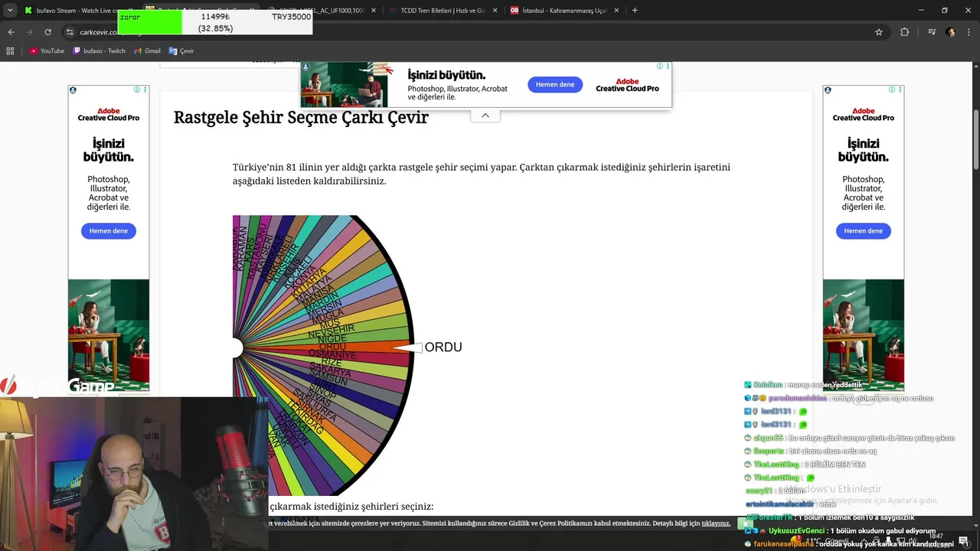Screen dimensions: 980x551
Task: Open the site information icon beside carkcevir.com
Action: pyautogui.click(x=70, y=32)
